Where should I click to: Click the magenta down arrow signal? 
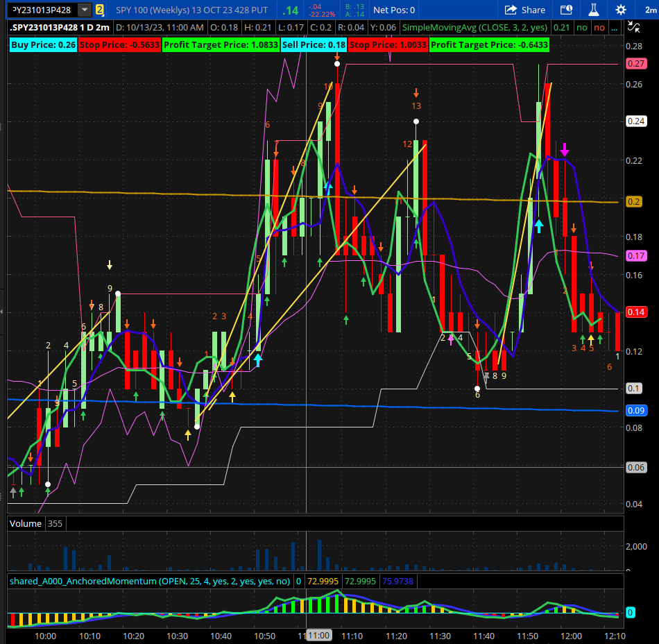click(565, 149)
